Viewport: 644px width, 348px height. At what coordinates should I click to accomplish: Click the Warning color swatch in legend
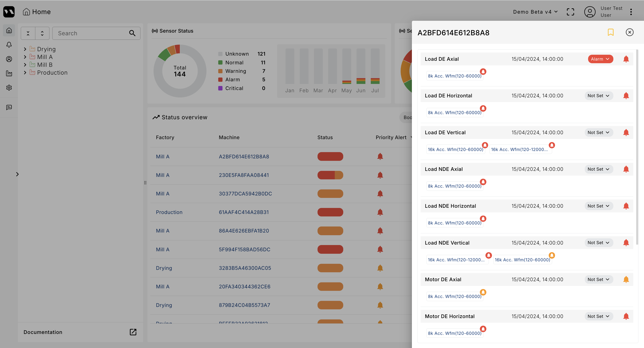pos(220,71)
